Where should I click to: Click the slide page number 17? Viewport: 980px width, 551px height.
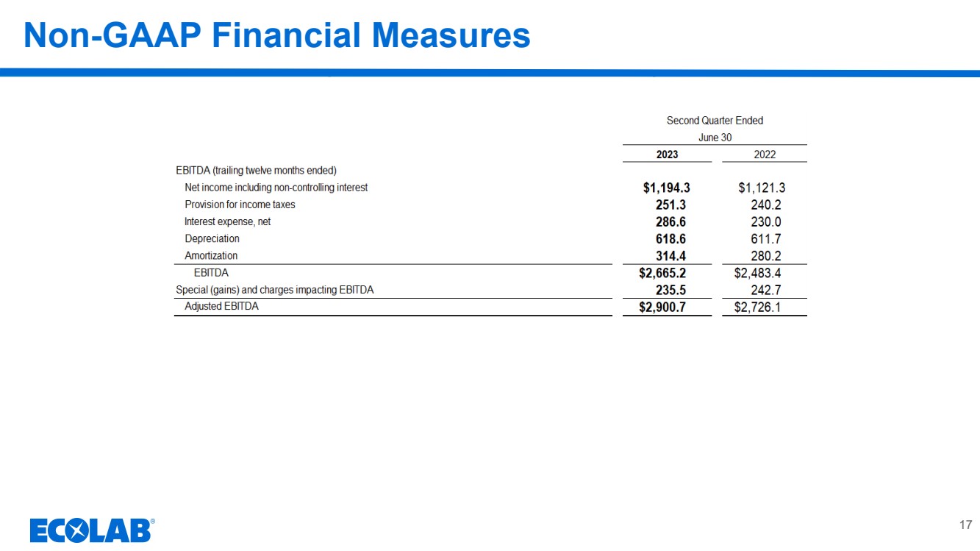tap(965, 525)
